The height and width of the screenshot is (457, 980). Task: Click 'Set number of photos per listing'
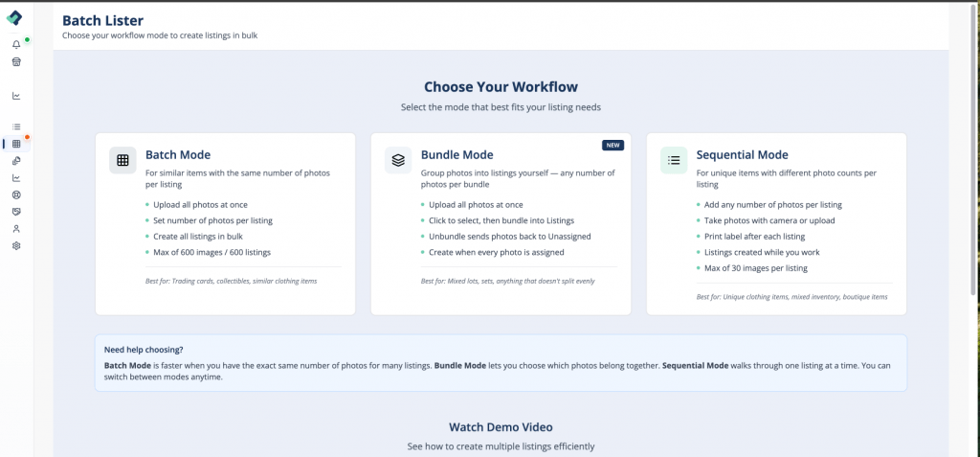click(212, 220)
